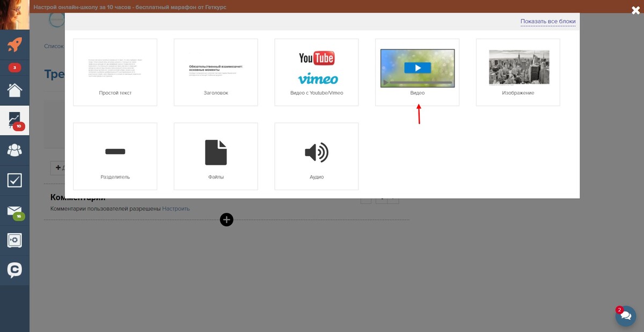Open the safe finance sidebar icon

[14, 240]
